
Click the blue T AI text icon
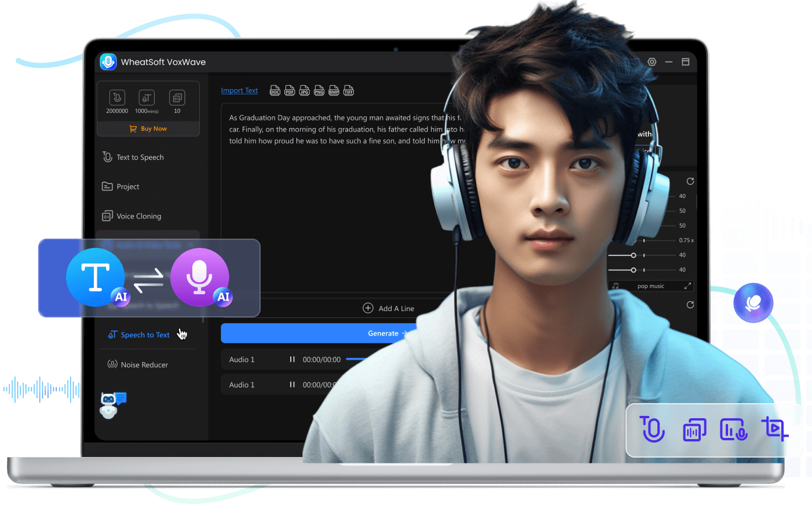pyautogui.click(x=96, y=277)
